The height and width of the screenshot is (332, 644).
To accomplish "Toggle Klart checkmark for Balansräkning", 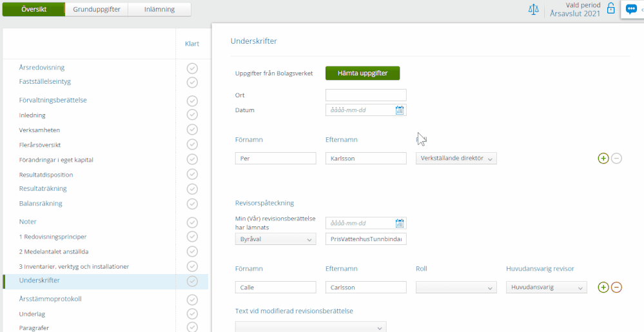I will [192, 204].
